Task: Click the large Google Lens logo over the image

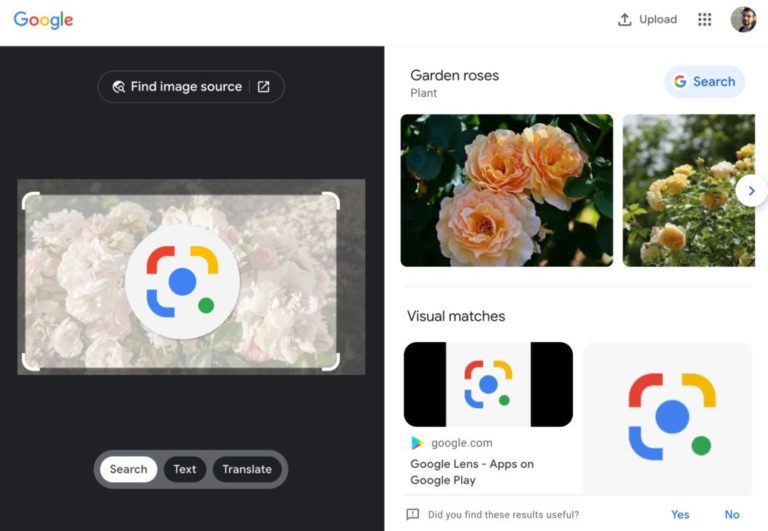Action: (x=182, y=282)
